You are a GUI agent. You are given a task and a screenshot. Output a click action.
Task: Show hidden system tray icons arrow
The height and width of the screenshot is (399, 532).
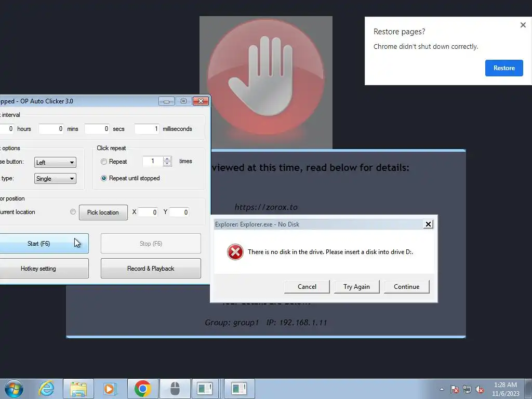(x=442, y=389)
